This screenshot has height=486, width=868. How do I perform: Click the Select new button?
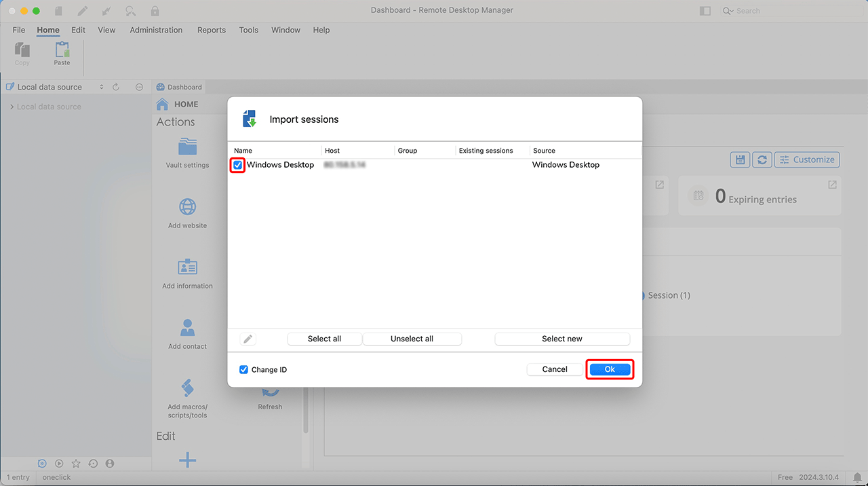pyautogui.click(x=561, y=339)
